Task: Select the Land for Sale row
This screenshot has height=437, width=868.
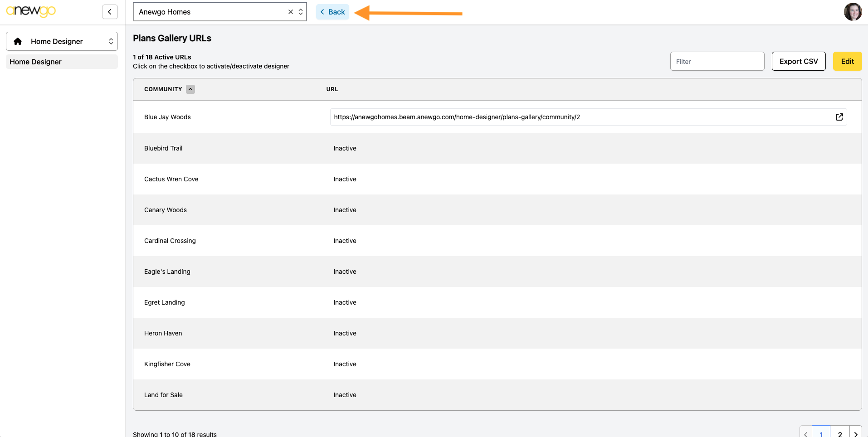Action: pos(497,395)
